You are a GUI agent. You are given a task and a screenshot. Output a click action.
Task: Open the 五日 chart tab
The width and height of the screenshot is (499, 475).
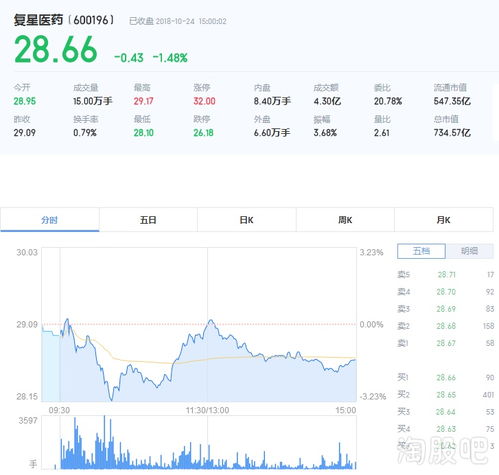tap(148, 220)
